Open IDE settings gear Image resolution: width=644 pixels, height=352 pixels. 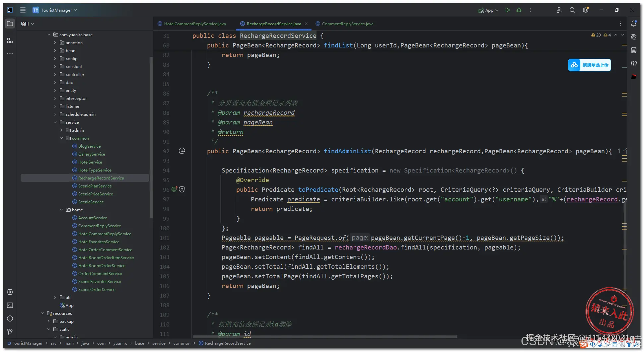pyautogui.click(x=586, y=10)
